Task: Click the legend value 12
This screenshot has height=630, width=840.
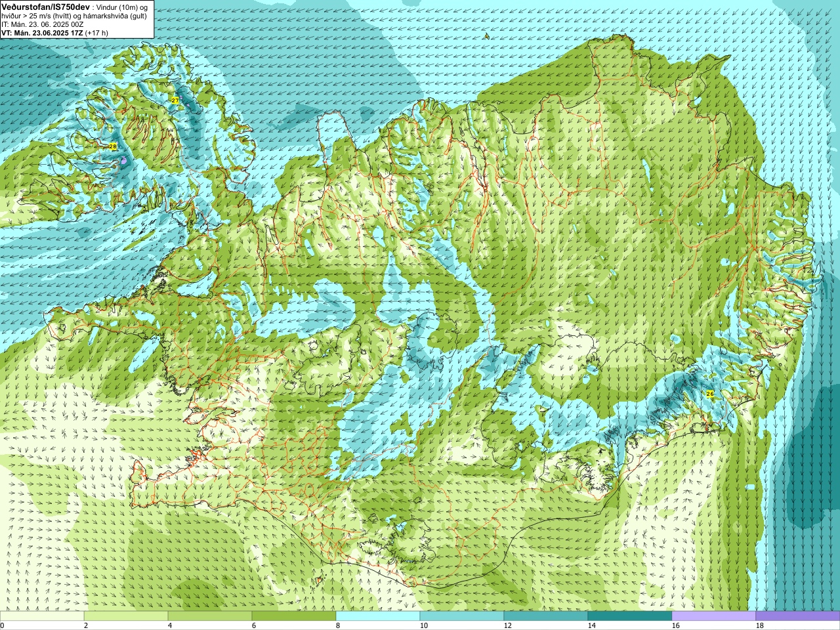Action: pos(507,625)
